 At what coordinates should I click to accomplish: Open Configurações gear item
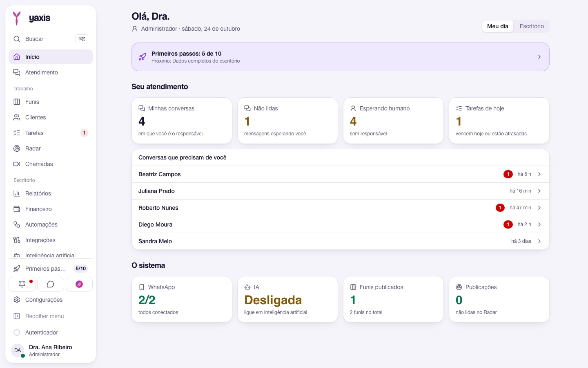click(x=51, y=300)
